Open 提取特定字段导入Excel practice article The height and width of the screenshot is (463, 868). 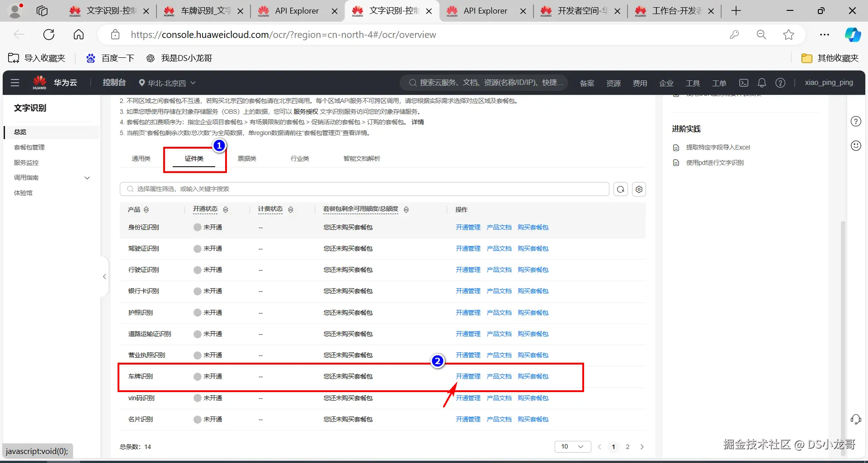[x=718, y=147]
